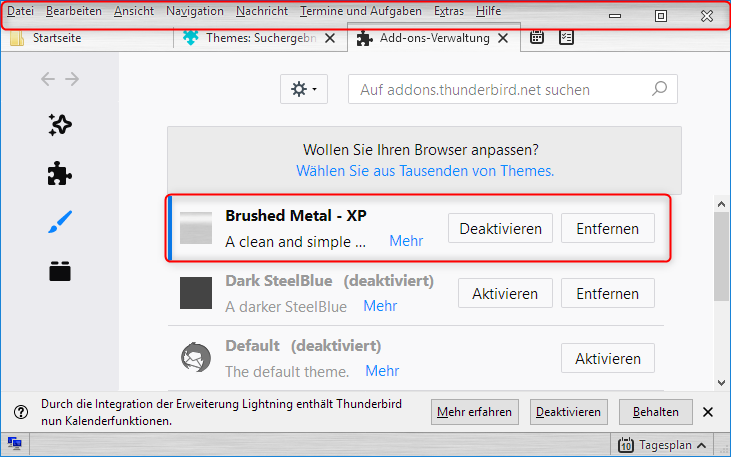The image size is (731, 457).
Task: Dismiss the Lightning notification bar
Action: pyautogui.click(x=708, y=412)
